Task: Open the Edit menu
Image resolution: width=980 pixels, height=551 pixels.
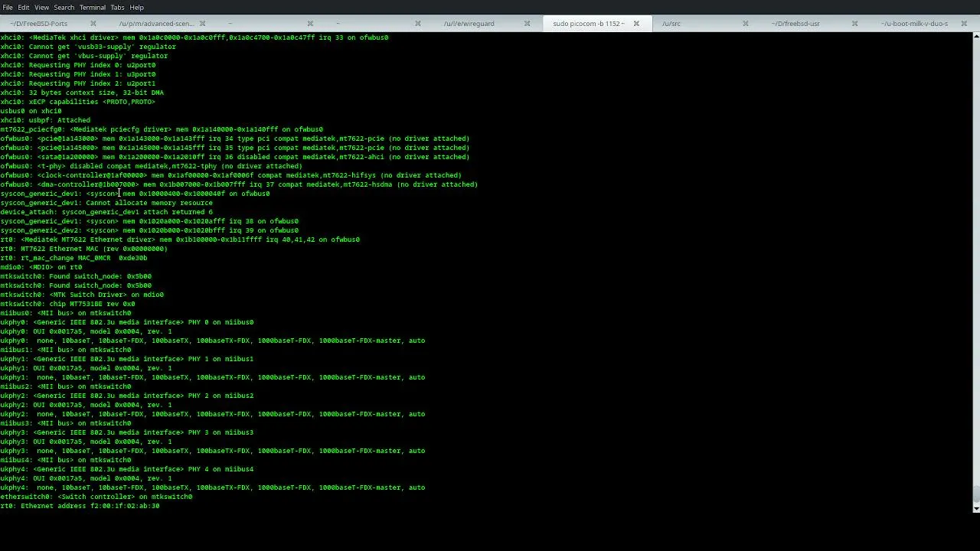Action: tap(24, 7)
